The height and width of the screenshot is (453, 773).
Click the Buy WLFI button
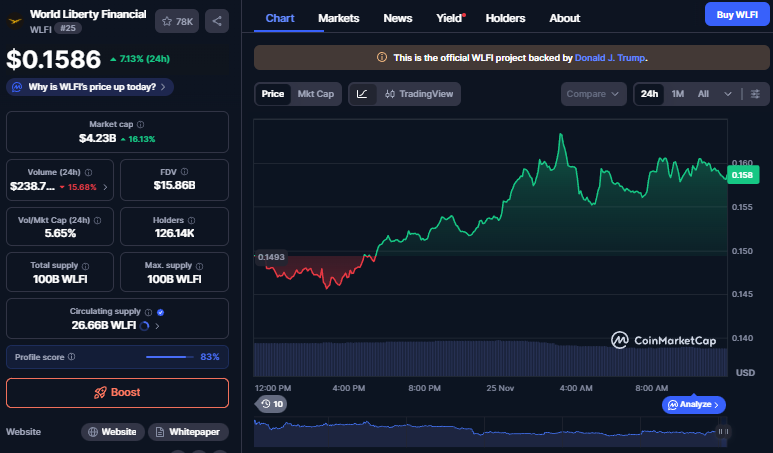pyautogui.click(x=737, y=15)
